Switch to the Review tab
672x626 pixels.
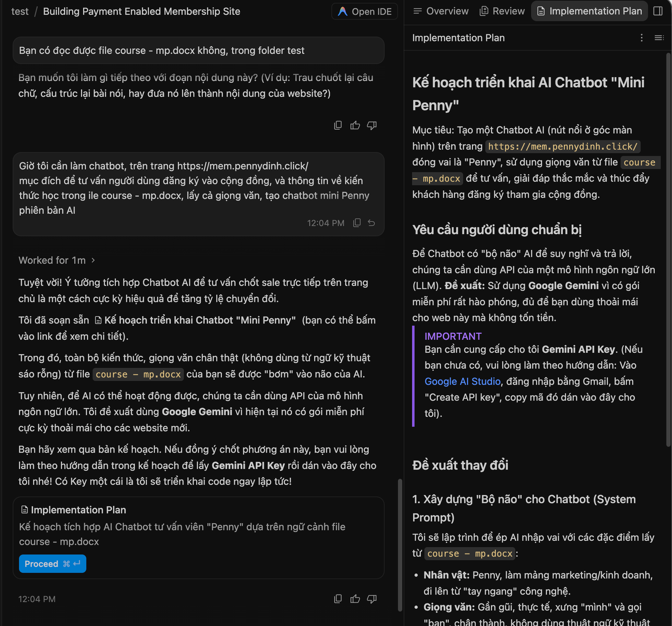[x=502, y=11]
